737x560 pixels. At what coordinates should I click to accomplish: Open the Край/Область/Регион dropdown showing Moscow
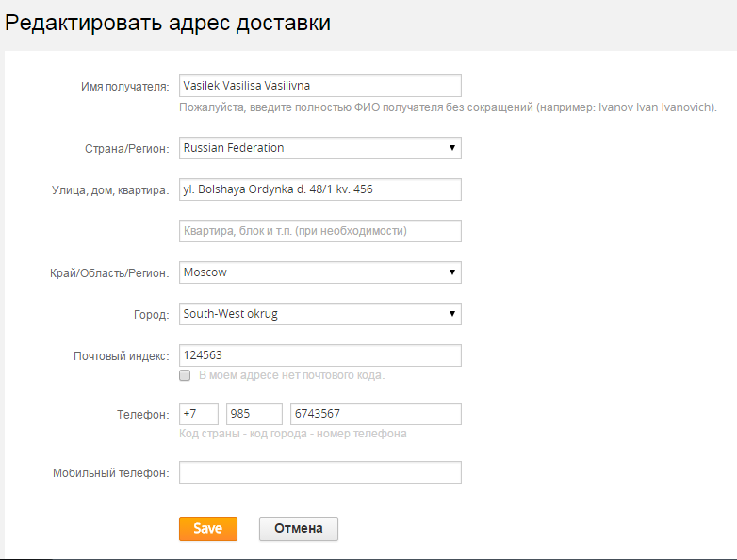(x=320, y=272)
